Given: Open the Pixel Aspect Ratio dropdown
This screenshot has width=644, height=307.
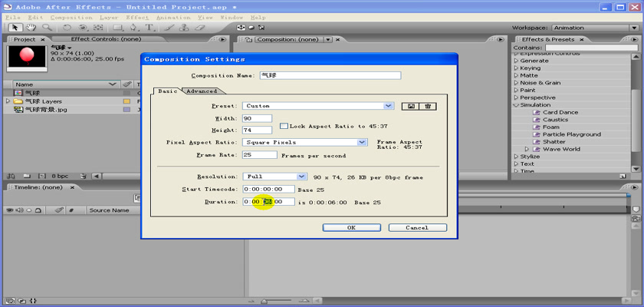Looking at the screenshot, I should click(x=304, y=142).
